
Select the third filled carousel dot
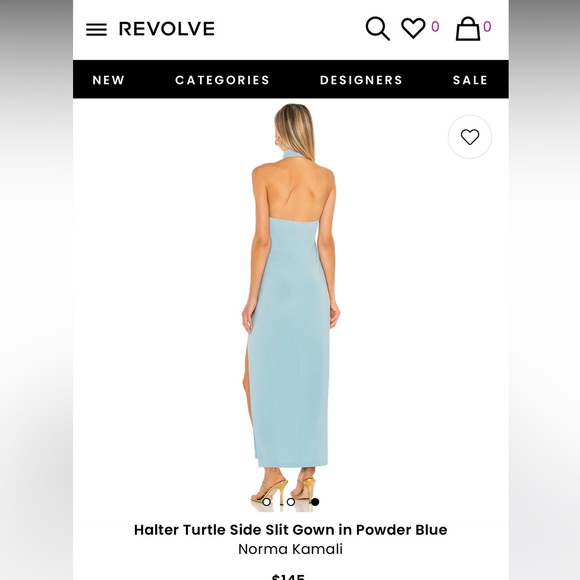(x=315, y=502)
